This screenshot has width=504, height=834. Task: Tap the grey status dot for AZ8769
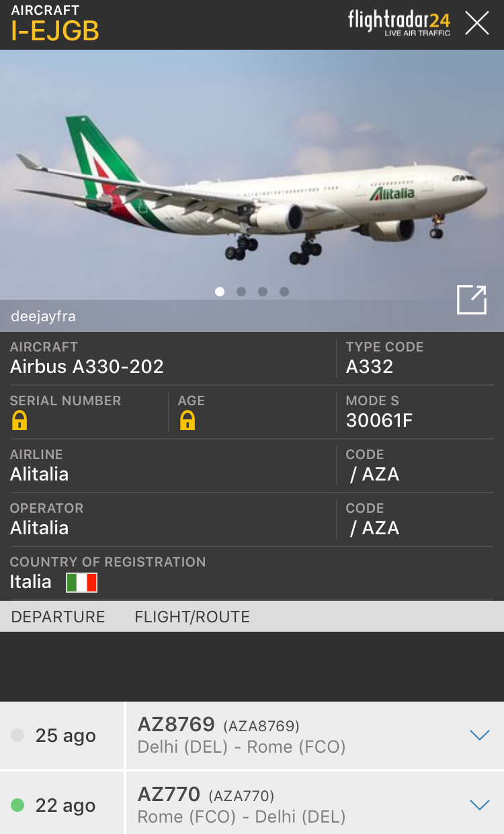pyautogui.click(x=18, y=735)
